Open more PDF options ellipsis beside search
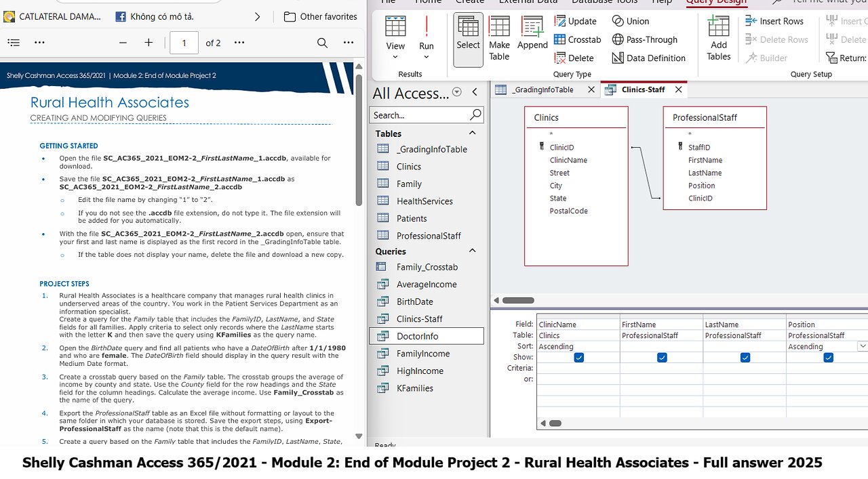The image size is (868, 479). pyautogui.click(x=349, y=43)
